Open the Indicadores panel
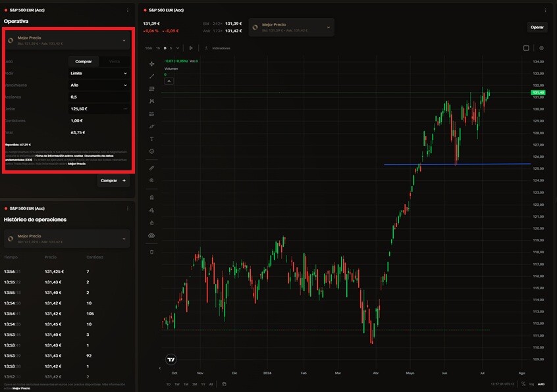 tap(218, 48)
